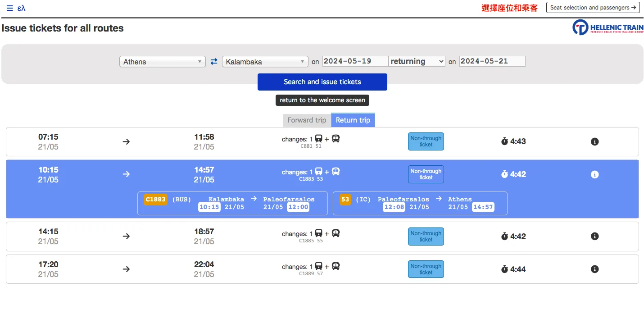Click the departure date field 2024-05-19

[355, 61]
